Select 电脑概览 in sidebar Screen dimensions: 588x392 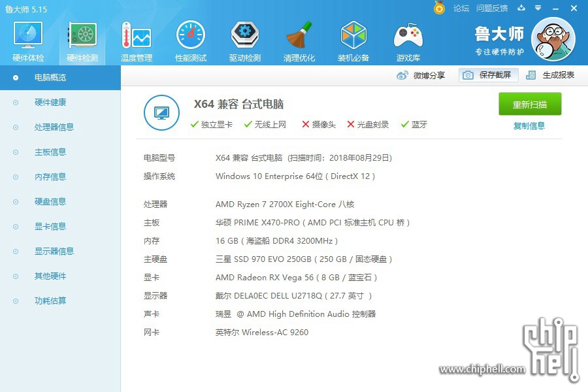click(60, 78)
